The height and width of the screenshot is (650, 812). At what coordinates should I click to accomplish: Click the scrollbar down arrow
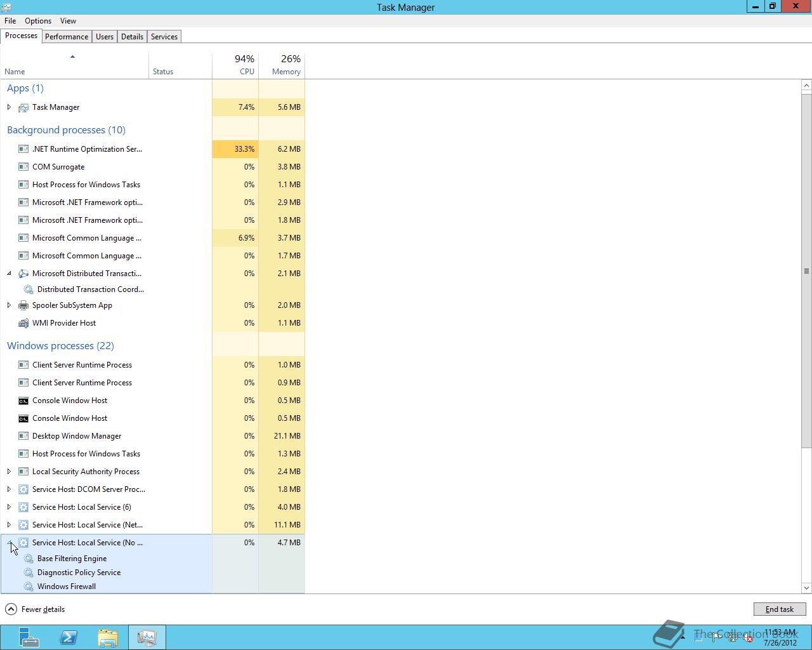[x=806, y=588]
